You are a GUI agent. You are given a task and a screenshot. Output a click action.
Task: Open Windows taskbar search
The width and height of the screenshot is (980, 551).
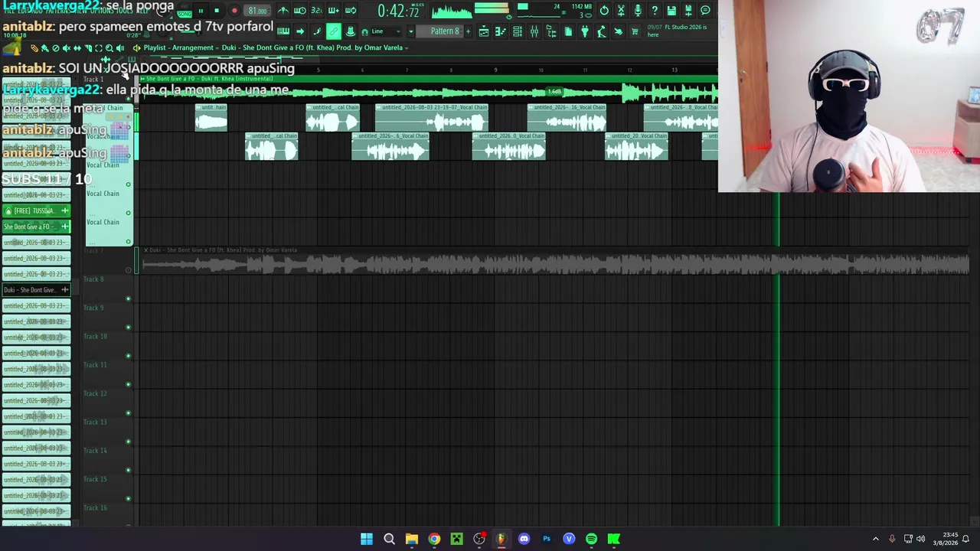(389, 539)
